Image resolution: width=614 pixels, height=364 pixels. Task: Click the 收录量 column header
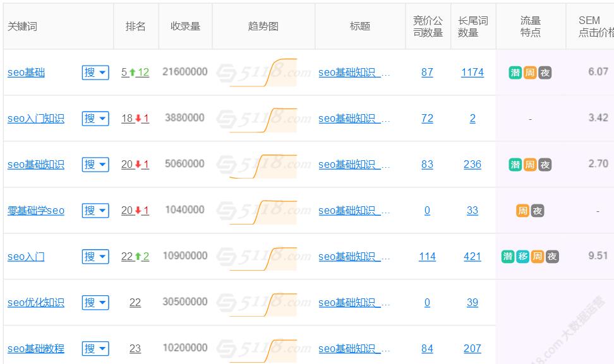[x=185, y=26]
